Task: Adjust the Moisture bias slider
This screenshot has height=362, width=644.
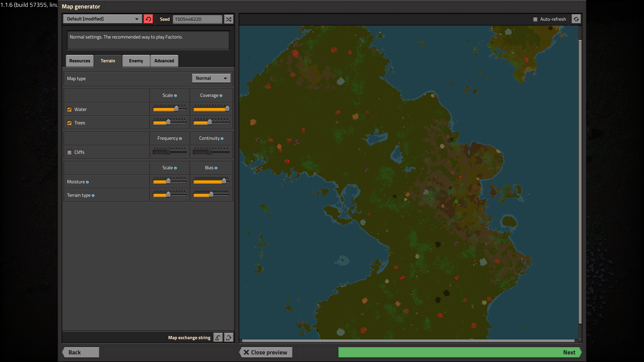Action: 211,181
